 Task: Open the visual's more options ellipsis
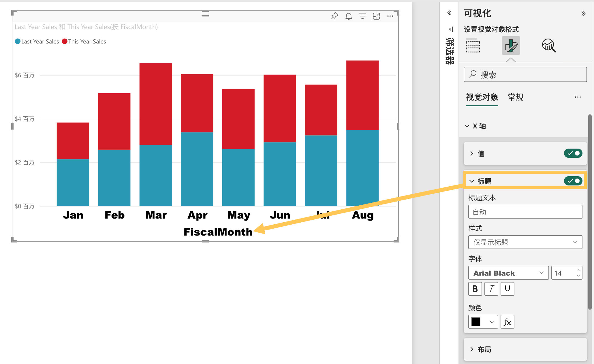tap(390, 16)
